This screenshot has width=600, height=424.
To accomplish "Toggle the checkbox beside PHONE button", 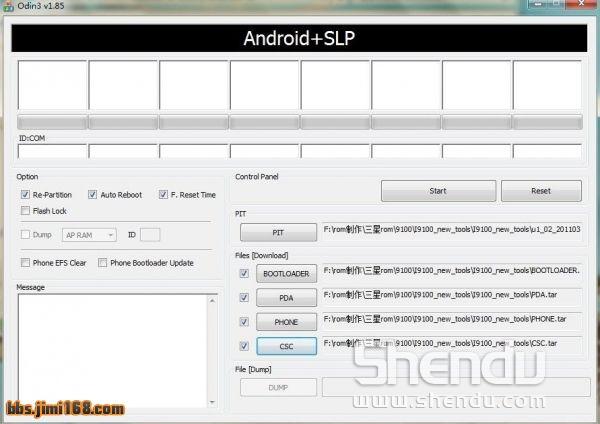I will coord(244,322).
